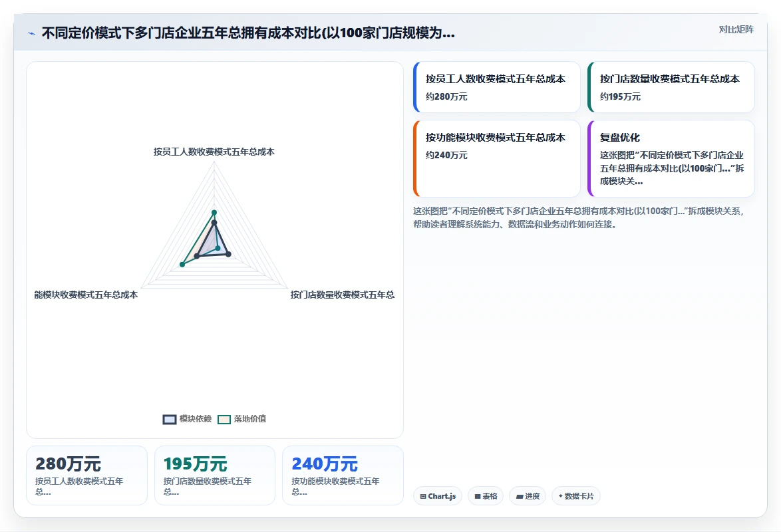The image size is (781, 532).
Task: Click the caption under 280万元
Action: click(78, 486)
